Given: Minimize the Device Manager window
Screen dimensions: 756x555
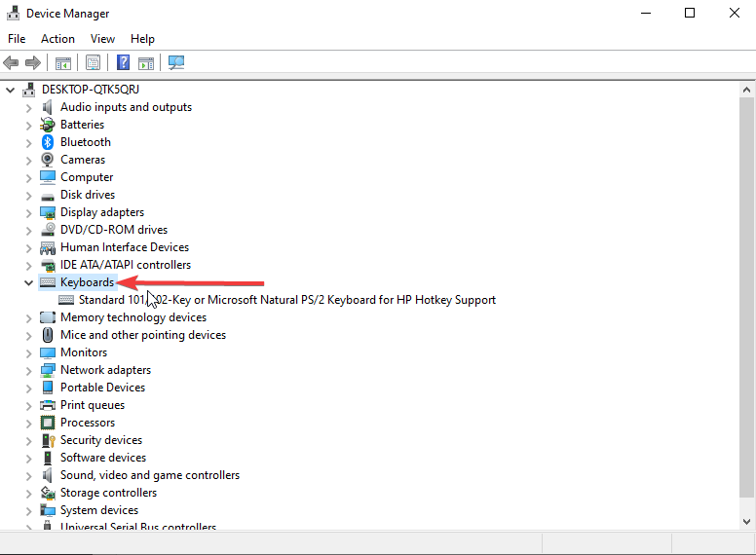Looking at the screenshot, I should (x=646, y=13).
